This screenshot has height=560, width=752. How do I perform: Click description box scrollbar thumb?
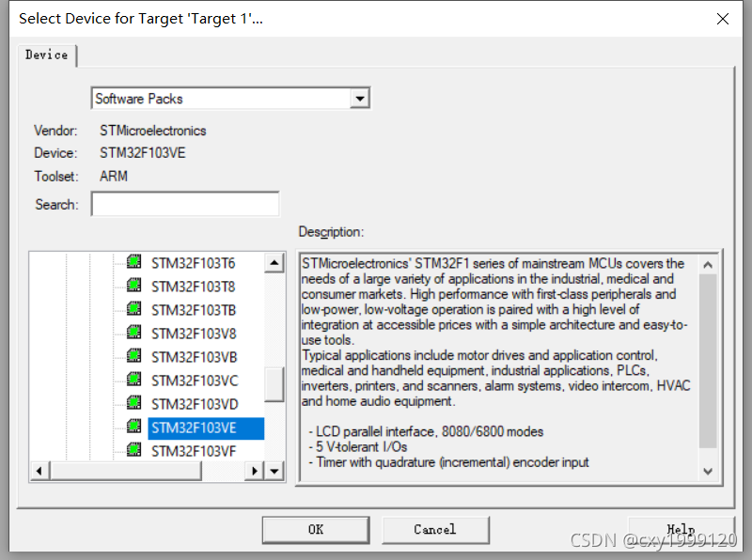tap(708, 361)
